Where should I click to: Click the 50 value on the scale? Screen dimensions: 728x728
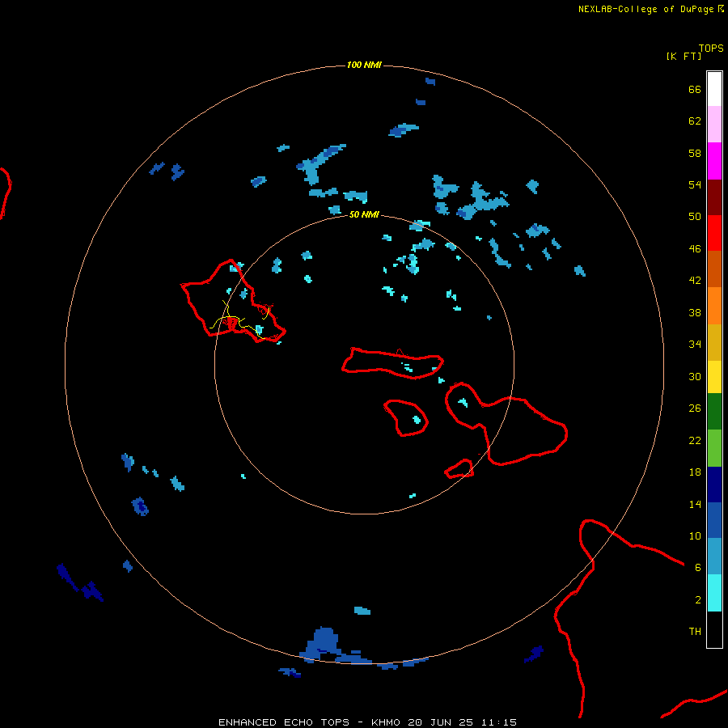(x=695, y=217)
